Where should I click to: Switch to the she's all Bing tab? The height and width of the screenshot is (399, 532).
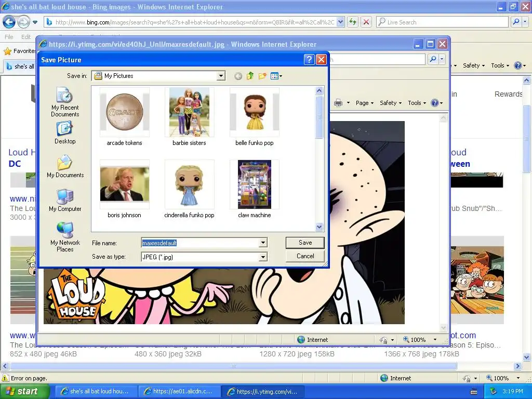click(20, 66)
